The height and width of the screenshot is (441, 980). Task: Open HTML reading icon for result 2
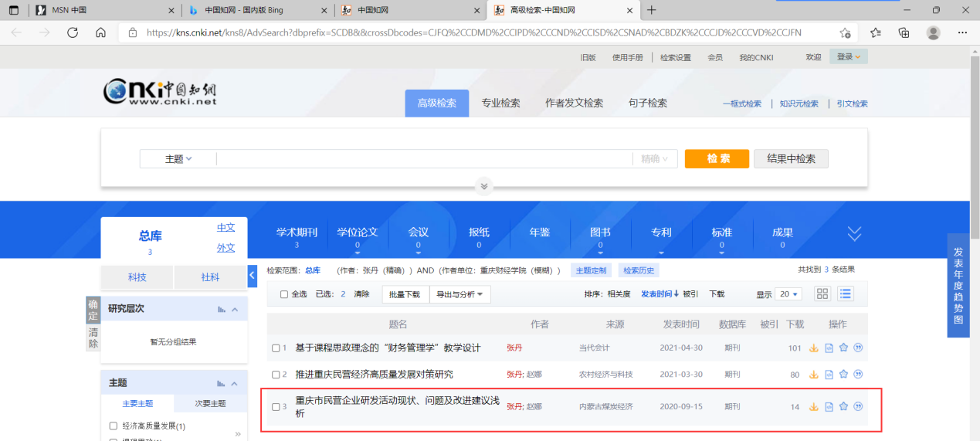coord(829,375)
